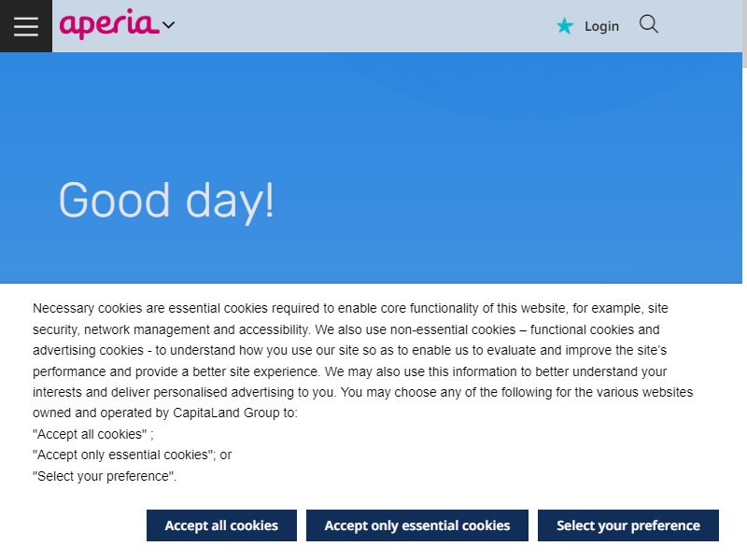Expand the chevron beside aperia logo

169,25
